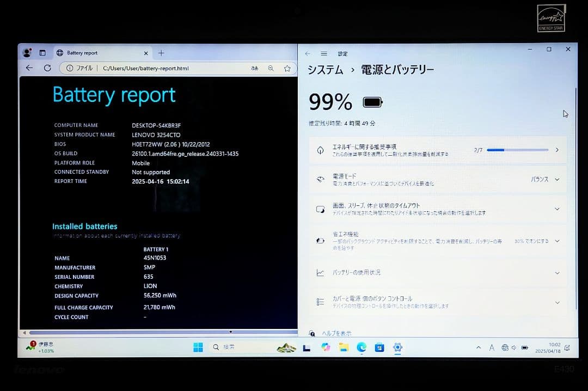
Task: Click the Installed batteries heading
Action: coord(85,227)
